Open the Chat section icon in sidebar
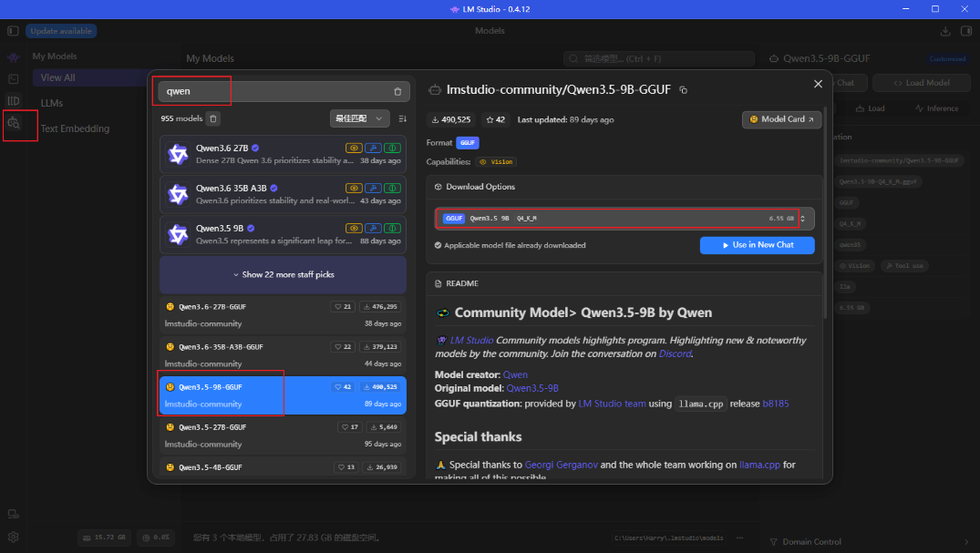980x553 pixels. click(13, 57)
